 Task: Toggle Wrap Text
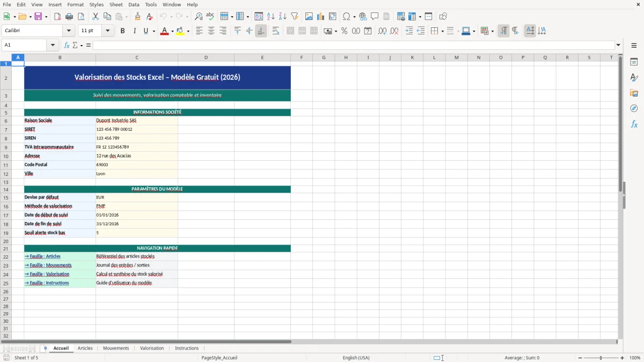(276, 31)
